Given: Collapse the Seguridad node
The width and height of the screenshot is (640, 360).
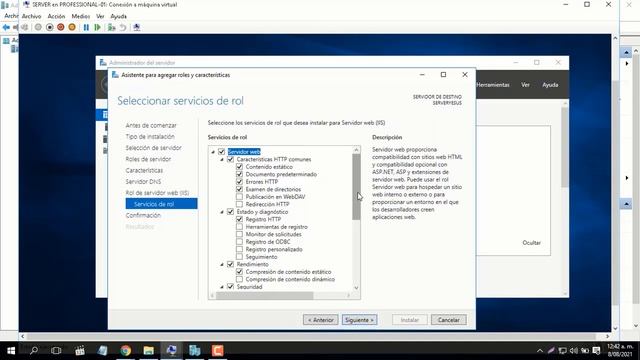Looking at the screenshot, I should 222,287.
